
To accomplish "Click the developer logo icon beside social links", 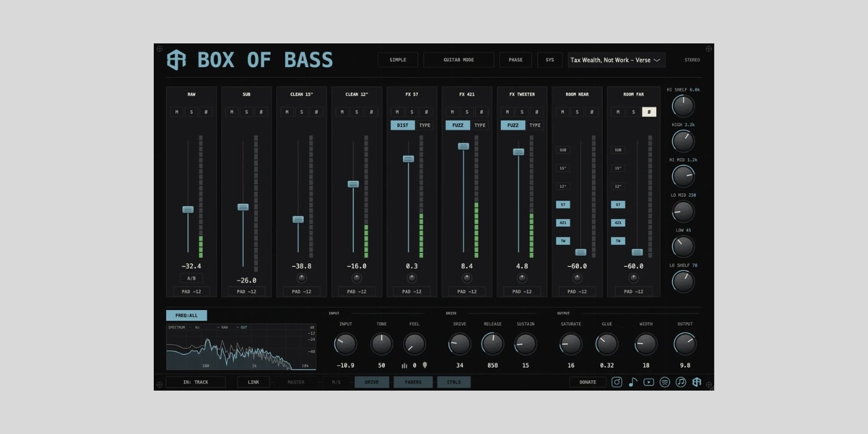I will coord(697,382).
